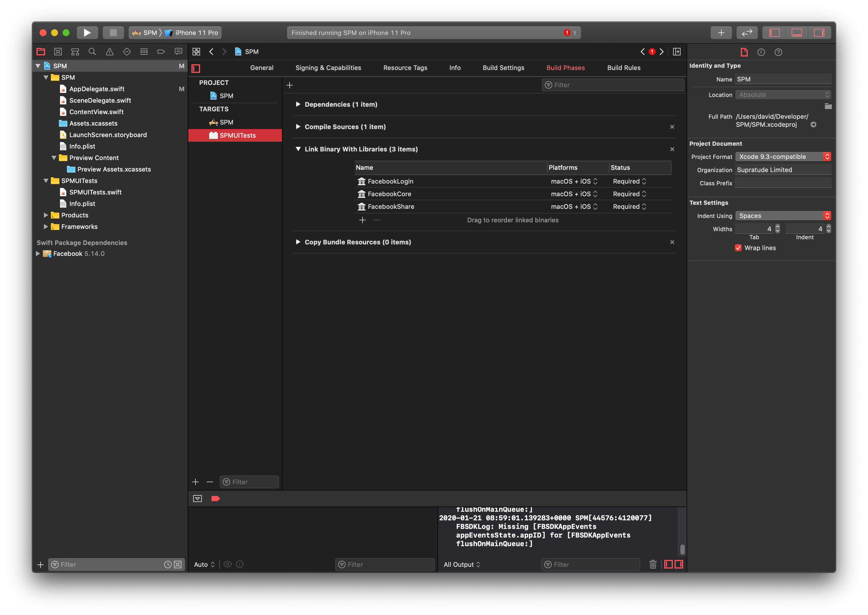Toggle the navigator panel visibility
Viewport: 868px width, 615px height.
coord(774,33)
